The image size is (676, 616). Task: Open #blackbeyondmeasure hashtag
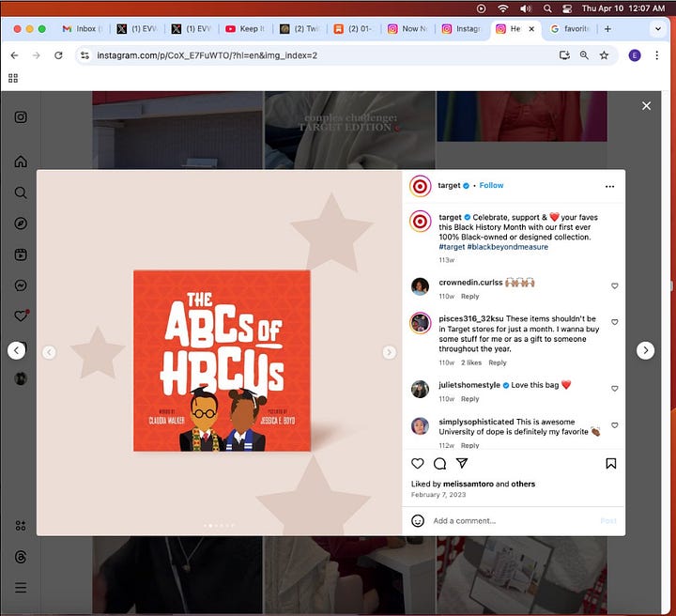(x=507, y=247)
